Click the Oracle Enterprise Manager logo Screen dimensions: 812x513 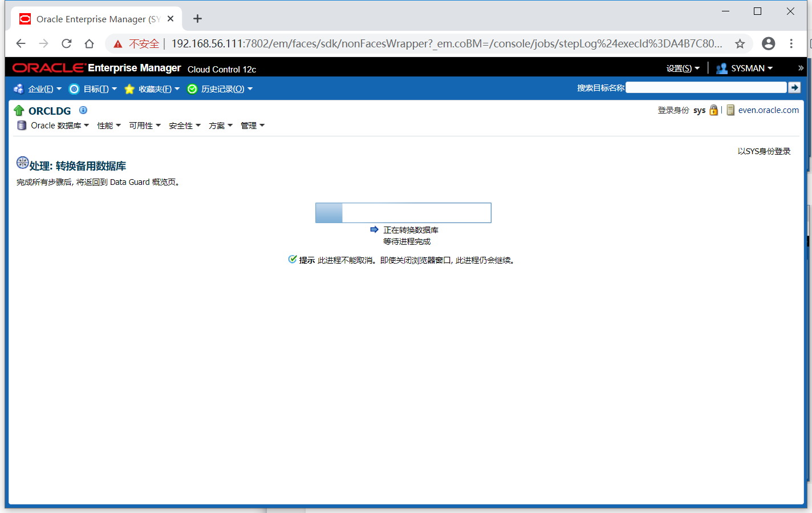tap(96, 68)
